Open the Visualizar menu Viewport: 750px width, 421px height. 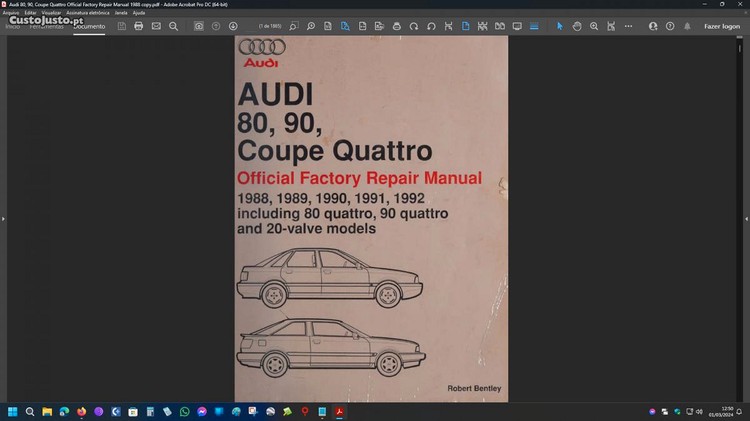click(50, 12)
